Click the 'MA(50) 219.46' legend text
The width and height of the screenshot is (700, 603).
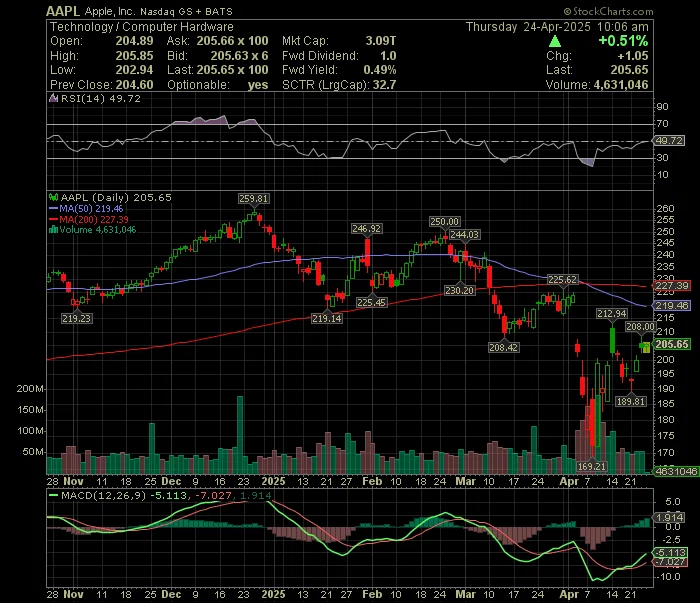click(91, 209)
